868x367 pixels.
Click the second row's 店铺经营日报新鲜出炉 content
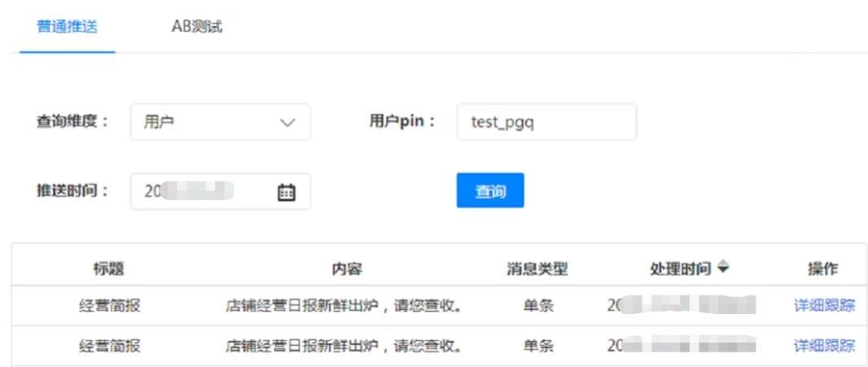point(344,346)
